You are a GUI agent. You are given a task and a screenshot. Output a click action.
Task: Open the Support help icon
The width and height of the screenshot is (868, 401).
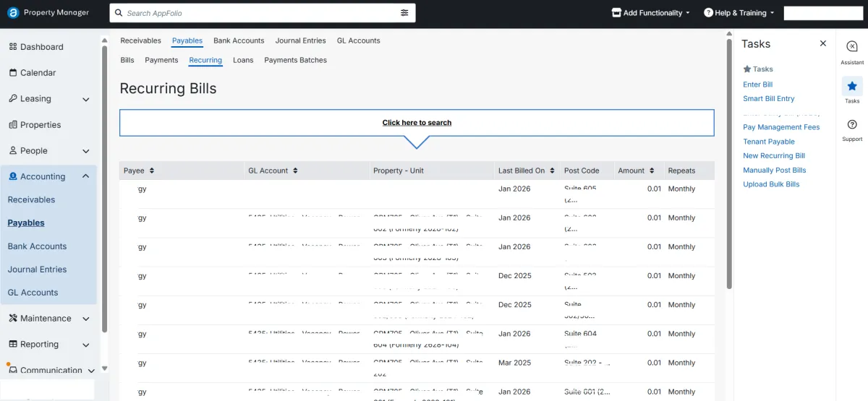[x=852, y=125]
